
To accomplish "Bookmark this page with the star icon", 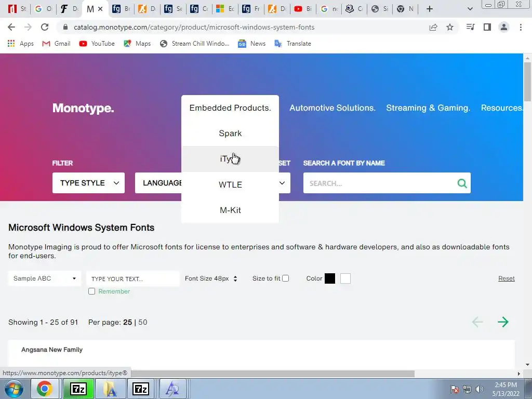I will (449, 27).
